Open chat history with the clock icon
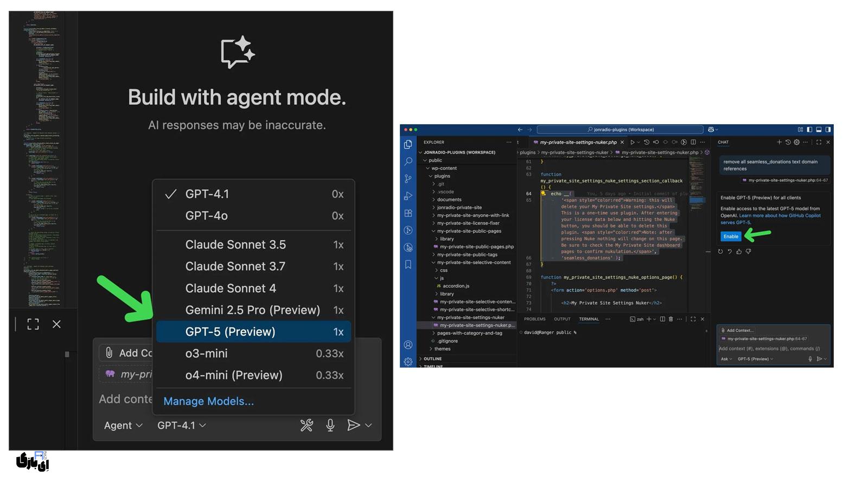868x488 pixels. [x=788, y=142]
